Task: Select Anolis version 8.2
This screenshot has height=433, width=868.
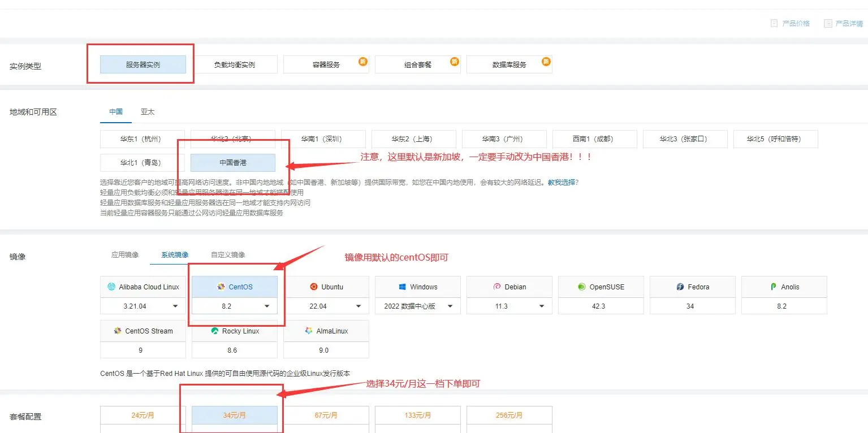Action: point(784,306)
